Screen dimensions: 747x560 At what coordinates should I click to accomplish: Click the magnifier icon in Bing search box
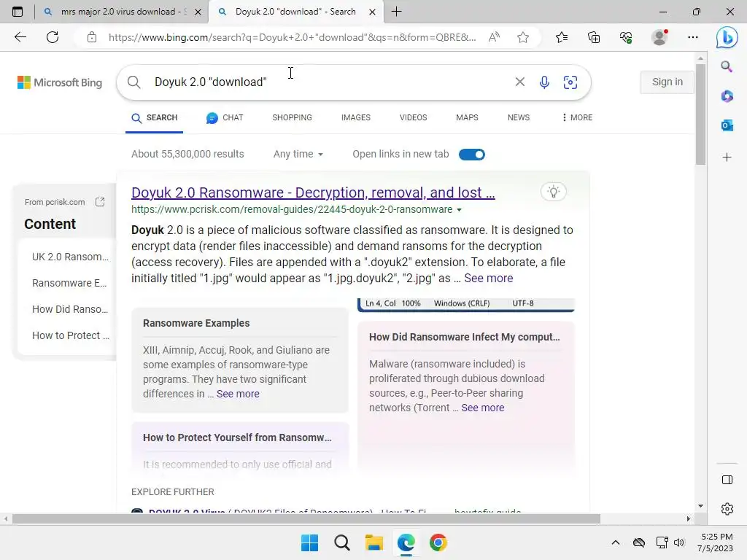(x=134, y=82)
